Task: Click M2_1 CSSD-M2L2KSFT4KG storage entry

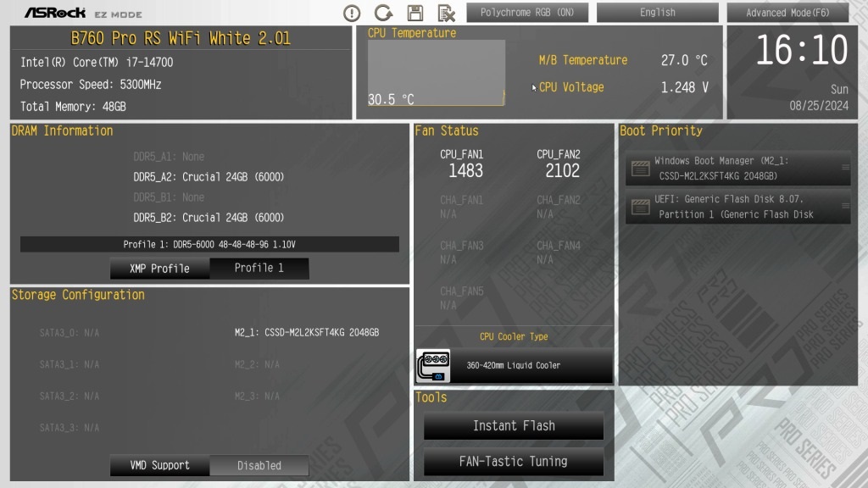Action: point(307,332)
